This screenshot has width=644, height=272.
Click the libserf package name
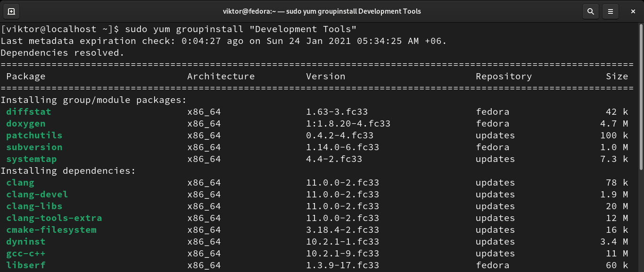point(25,265)
